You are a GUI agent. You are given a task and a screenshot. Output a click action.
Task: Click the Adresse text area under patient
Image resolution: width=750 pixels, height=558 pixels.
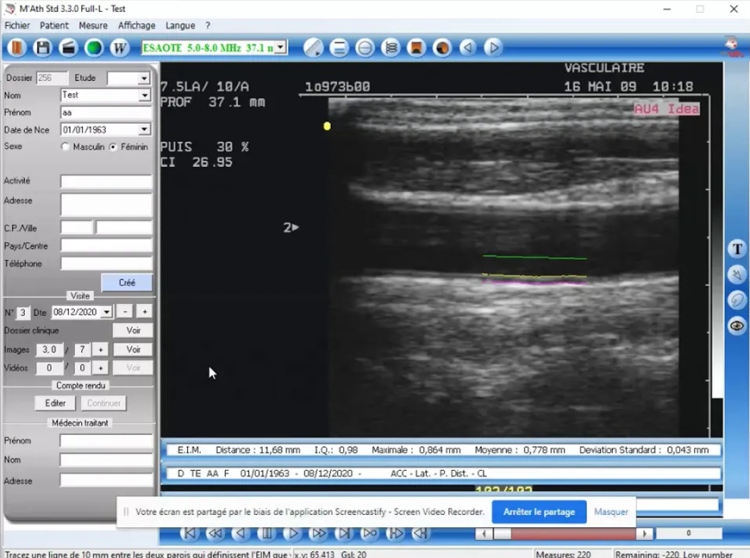coord(106,204)
